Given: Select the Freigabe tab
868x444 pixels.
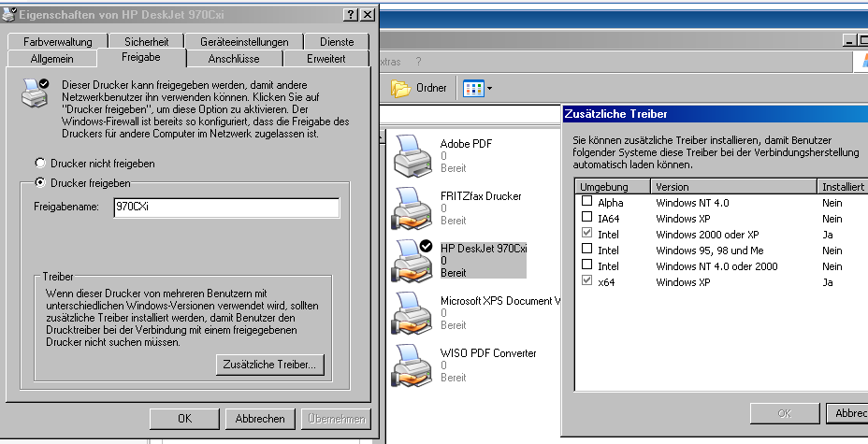Looking at the screenshot, I should (x=141, y=57).
